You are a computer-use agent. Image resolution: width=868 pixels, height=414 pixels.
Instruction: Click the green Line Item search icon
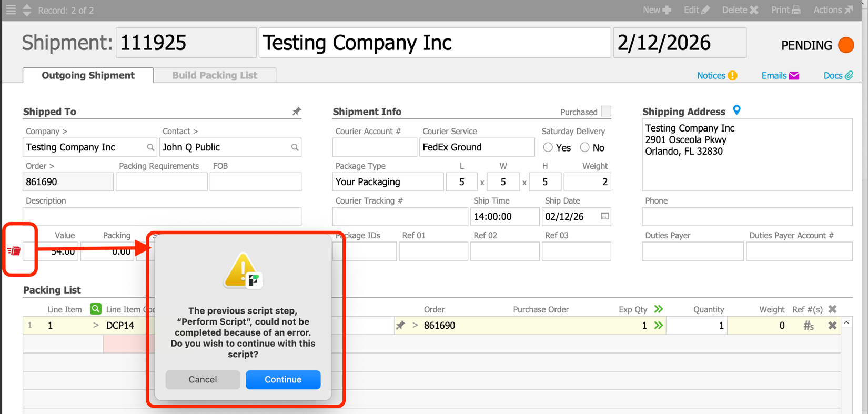point(95,309)
